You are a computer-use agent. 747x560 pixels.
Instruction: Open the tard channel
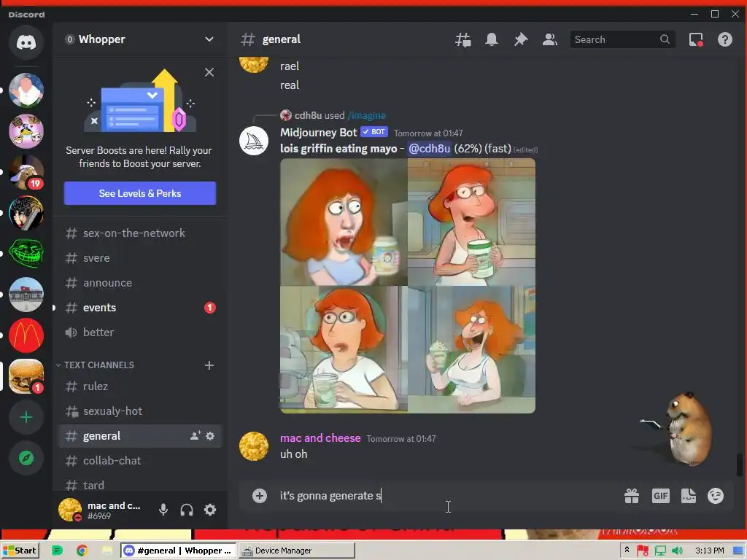click(140, 485)
